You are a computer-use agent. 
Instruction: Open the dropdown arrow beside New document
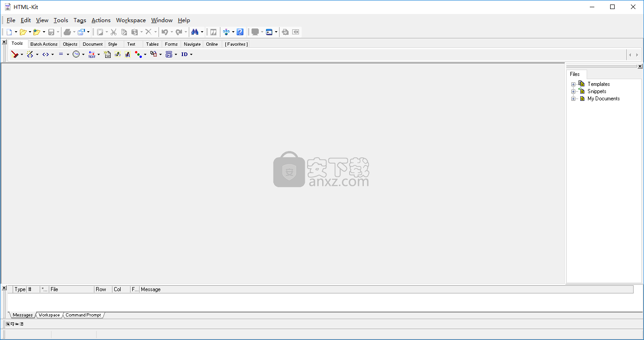(x=16, y=32)
